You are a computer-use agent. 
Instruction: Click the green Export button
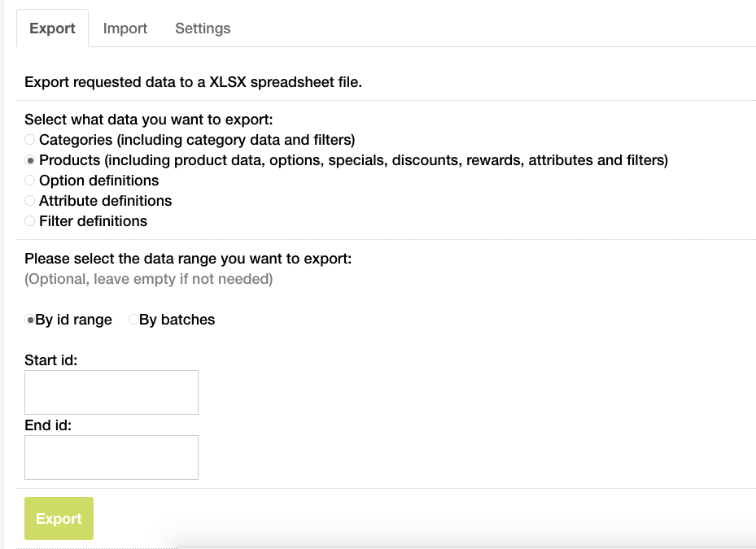click(x=59, y=519)
